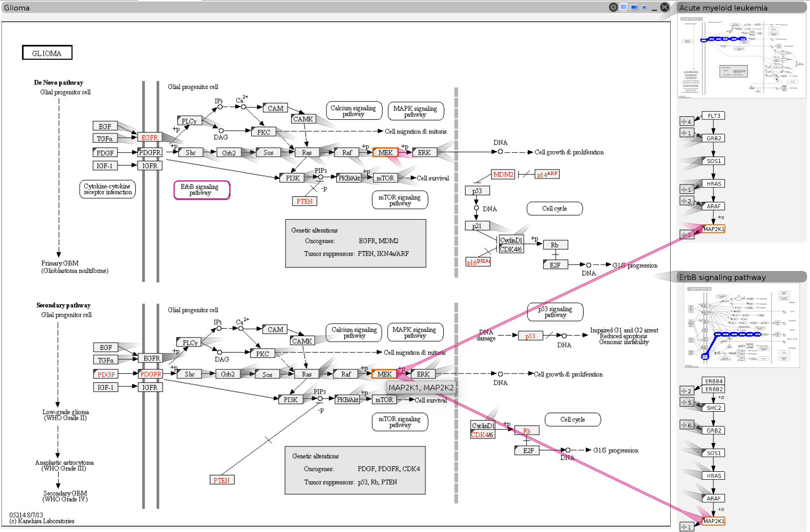Viewport: 810px width, 532px height.
Task: Click the lower MAPK signaling pathway link
Action: tap(414, 332)
